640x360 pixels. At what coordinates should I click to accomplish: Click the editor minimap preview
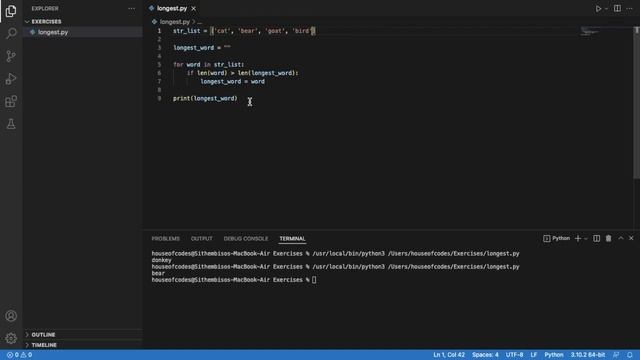(590, 31)
